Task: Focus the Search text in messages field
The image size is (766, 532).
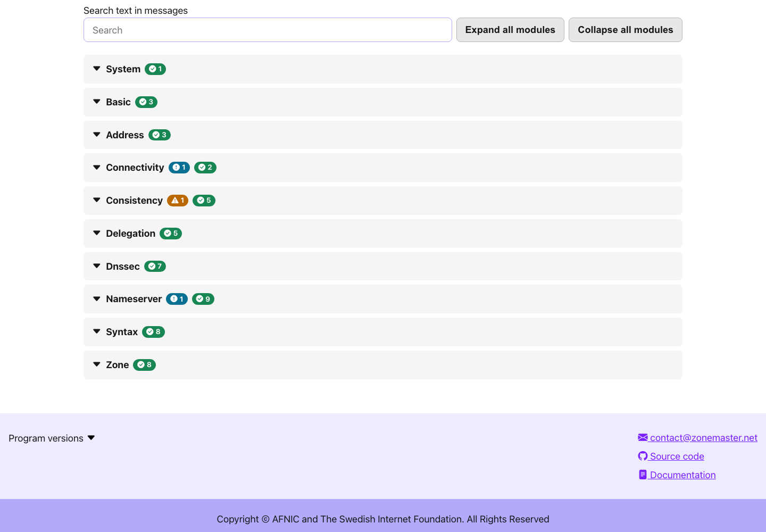Action: coord(268,30)
